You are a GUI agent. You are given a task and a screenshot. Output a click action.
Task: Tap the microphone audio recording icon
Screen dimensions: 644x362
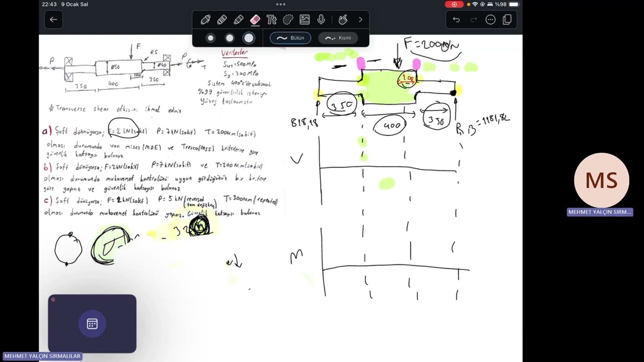coord(321,20)
